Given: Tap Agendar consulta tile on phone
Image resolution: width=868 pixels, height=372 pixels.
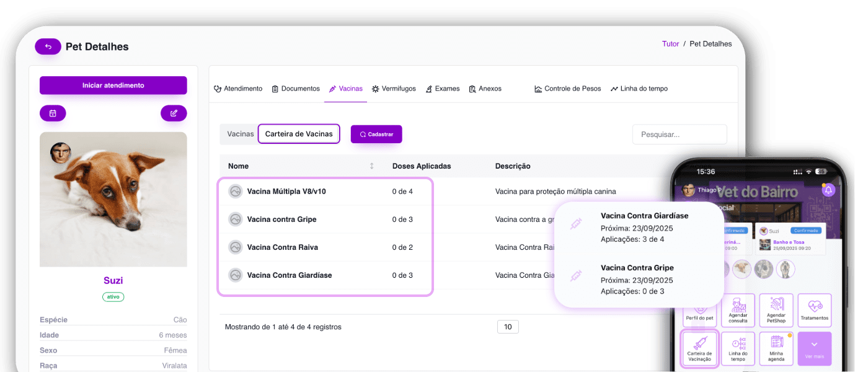Looking at the screenshot, I should (x=738, y=311).
